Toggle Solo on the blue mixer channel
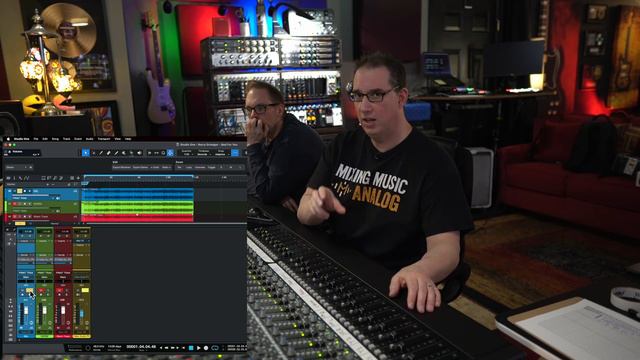This screenshot has height=360, width=640. tap(30, 290)
